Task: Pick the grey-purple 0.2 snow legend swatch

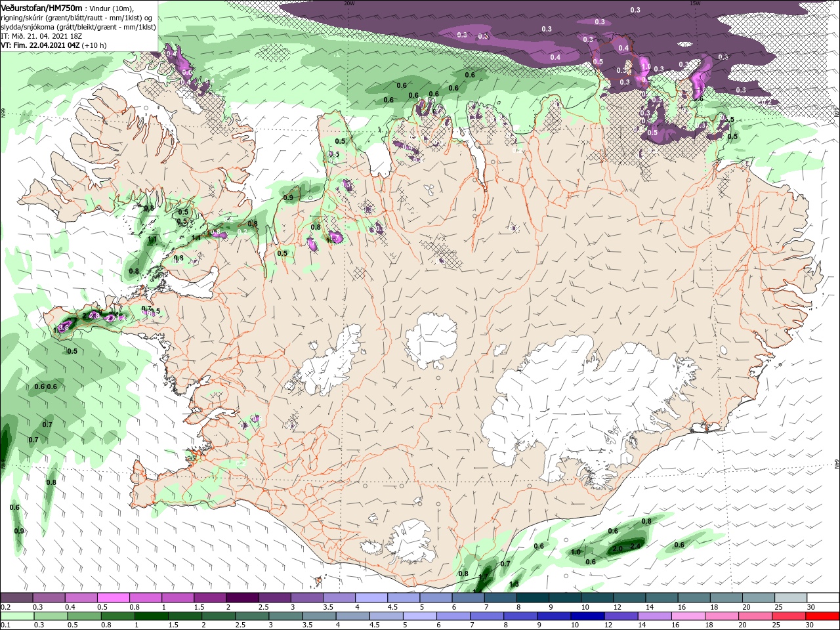Action: tap(16, 598)
